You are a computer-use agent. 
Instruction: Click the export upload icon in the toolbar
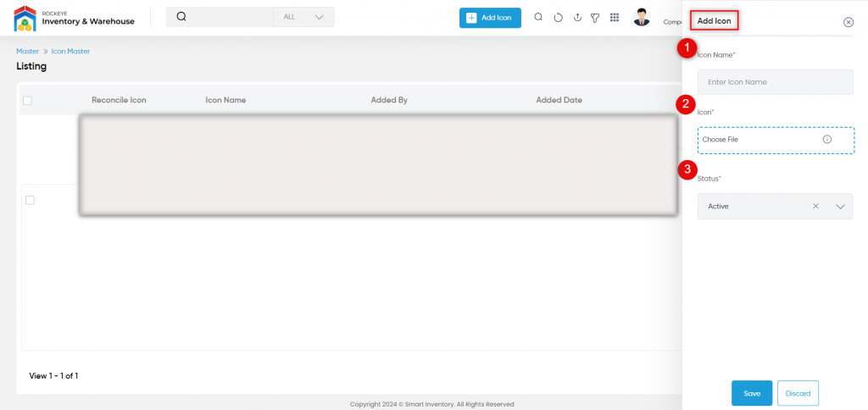(x=576, y=18)
